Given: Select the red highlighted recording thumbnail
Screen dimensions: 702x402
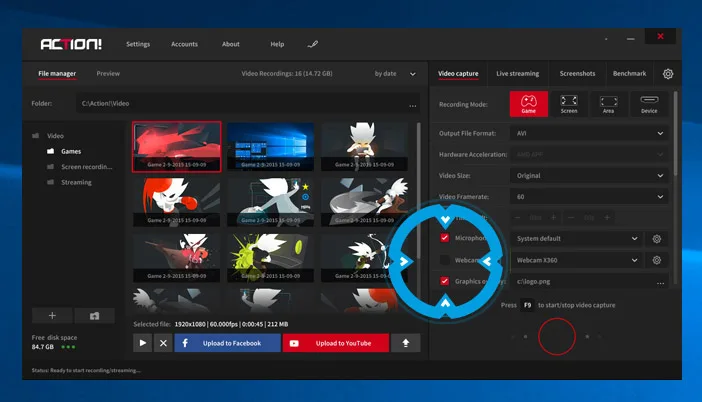Looking at the screenshot, I should point(176,146).
